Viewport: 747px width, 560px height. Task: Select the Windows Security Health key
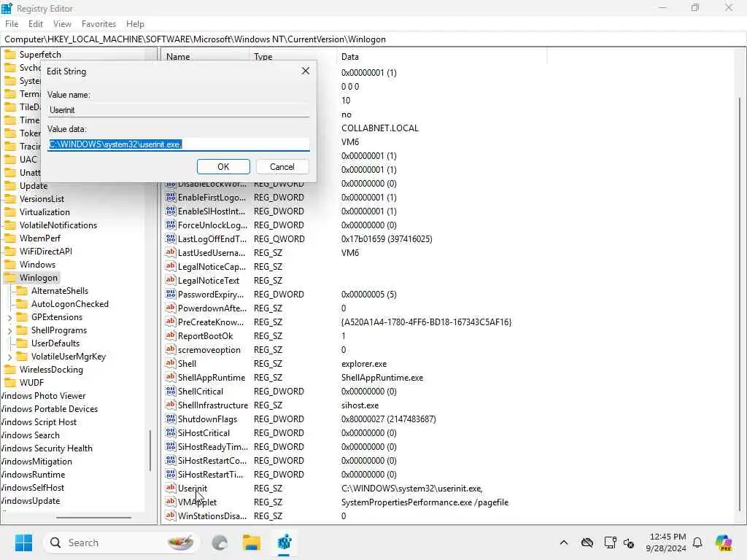(x=46, y=448)
